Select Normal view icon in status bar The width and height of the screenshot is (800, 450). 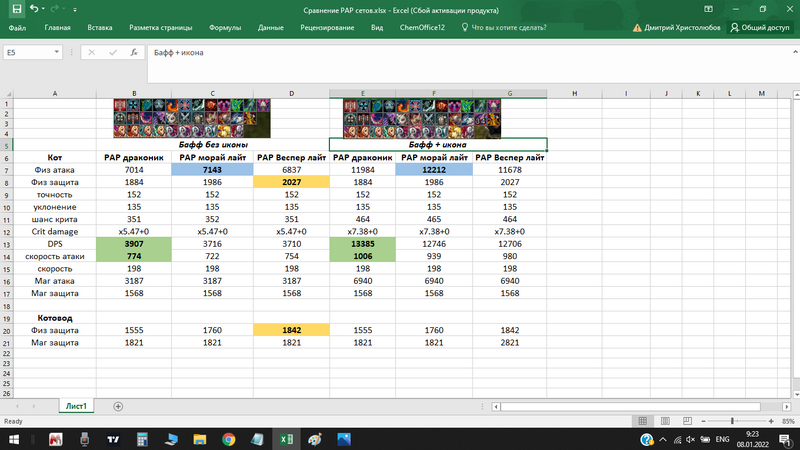tap(640, 422)
